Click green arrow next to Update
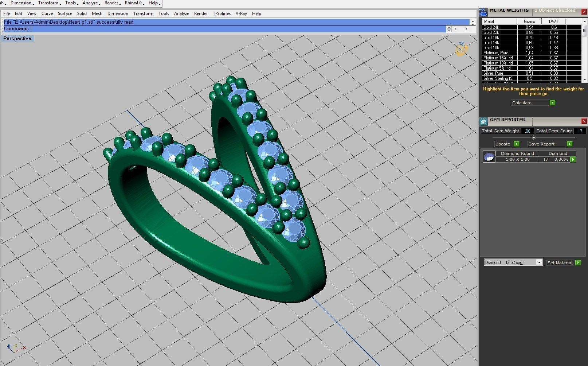Viewport: 588px width, 366px height. [x=517, y=144]
